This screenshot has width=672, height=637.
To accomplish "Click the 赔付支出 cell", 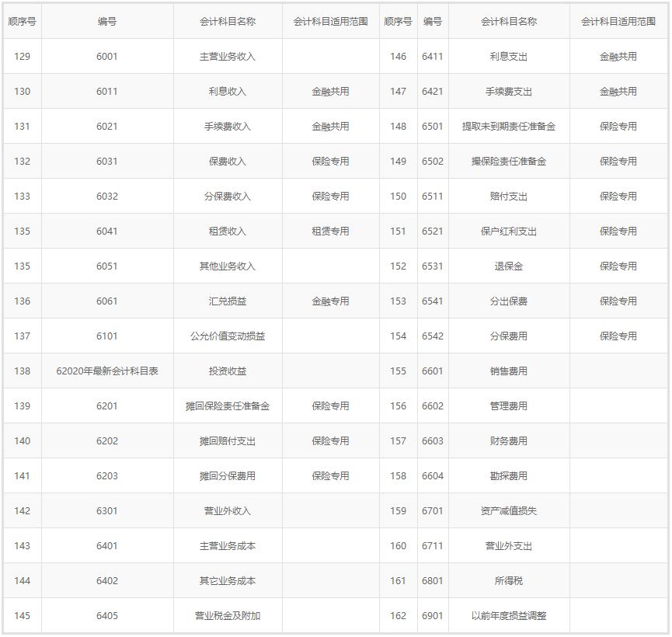I will (509, 197).
